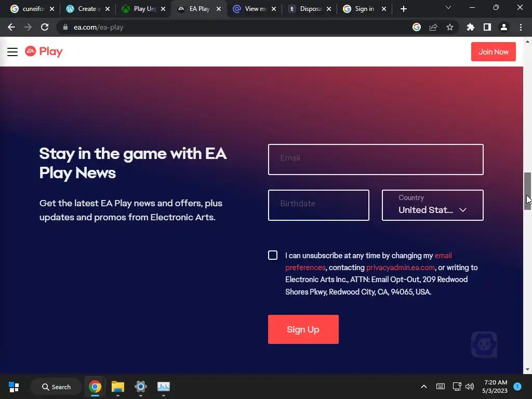Click the Email input field
The width and height of the screenshot is (532, 399).
[x=376, y=159]
